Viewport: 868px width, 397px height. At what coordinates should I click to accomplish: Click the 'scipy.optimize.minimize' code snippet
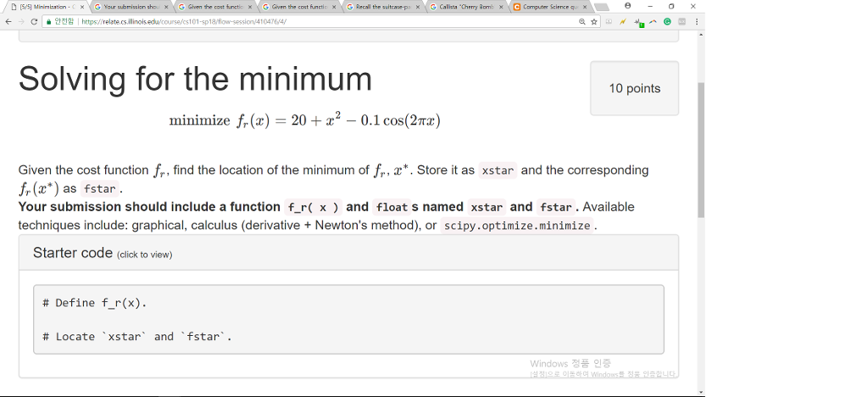pyautogui.click(x=517, y=226)
